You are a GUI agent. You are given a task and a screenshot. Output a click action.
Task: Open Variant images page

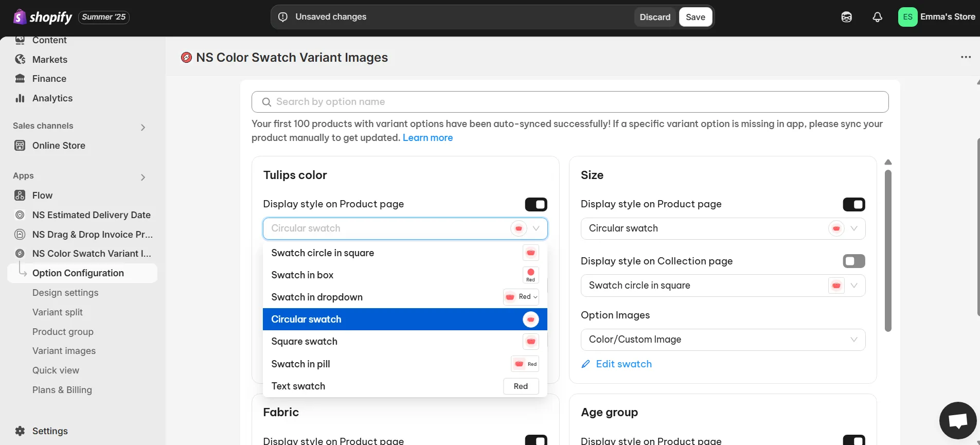[64, 351]
